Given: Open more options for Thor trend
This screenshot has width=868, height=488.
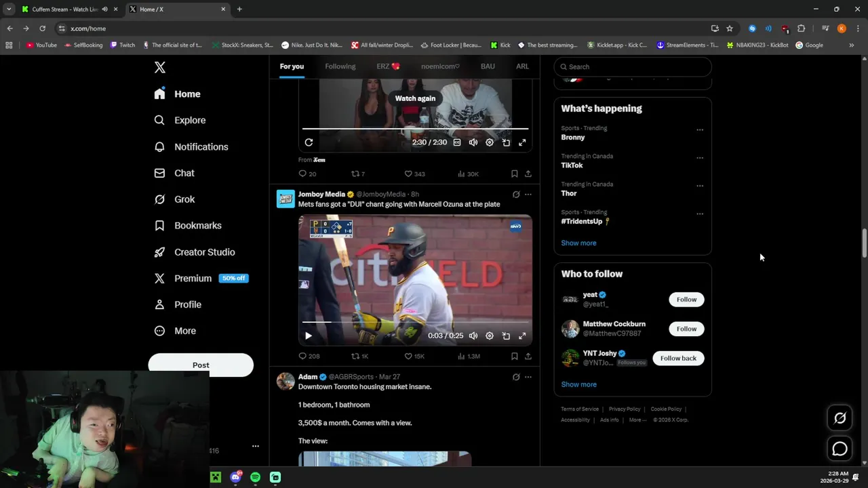Looking at the screenshot, I should click(x=700, y=186).
